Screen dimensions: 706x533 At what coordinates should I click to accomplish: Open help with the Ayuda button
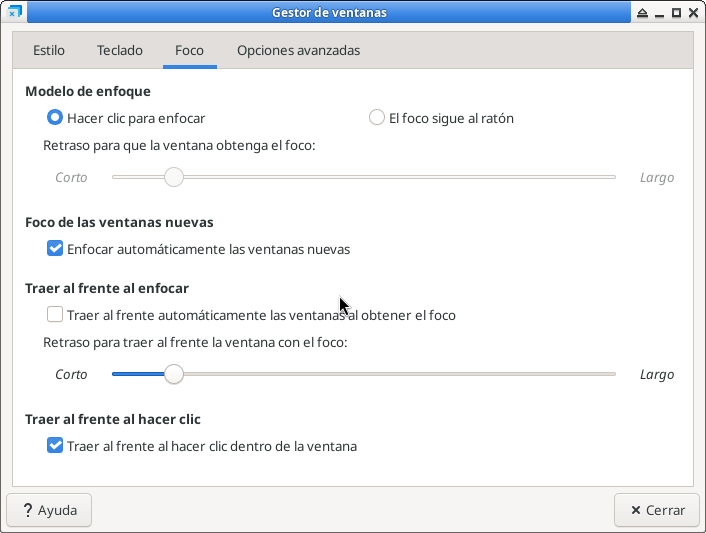click(49, 510)
